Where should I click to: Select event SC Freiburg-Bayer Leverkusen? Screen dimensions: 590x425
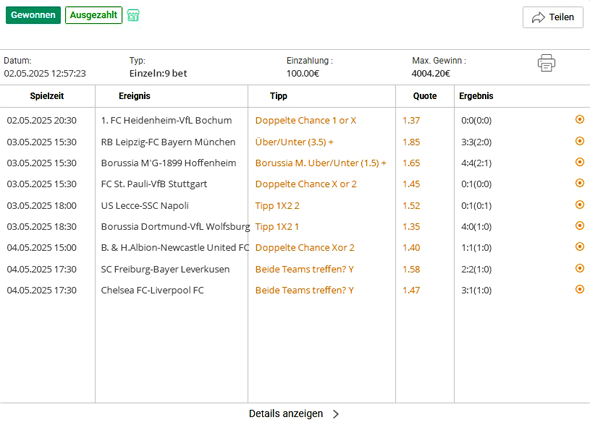[x=165, y=269]
